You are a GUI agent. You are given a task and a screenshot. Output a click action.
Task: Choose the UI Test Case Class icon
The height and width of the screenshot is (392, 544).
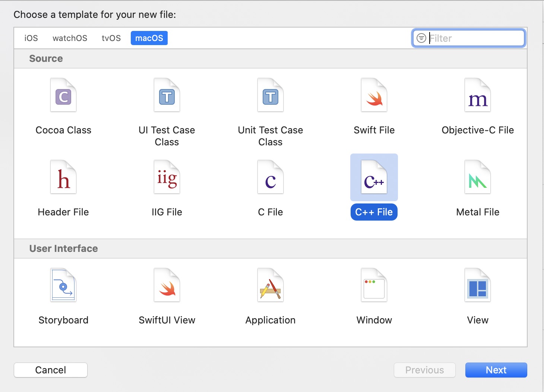point(167,95)
